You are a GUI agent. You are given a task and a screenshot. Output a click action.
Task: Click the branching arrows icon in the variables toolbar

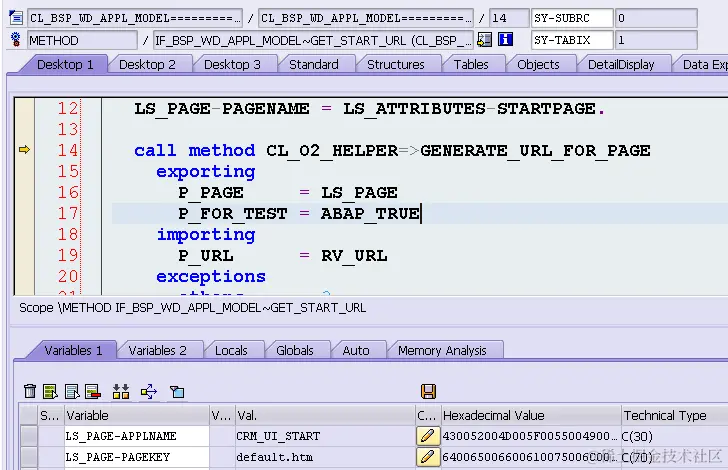(149, 392)
